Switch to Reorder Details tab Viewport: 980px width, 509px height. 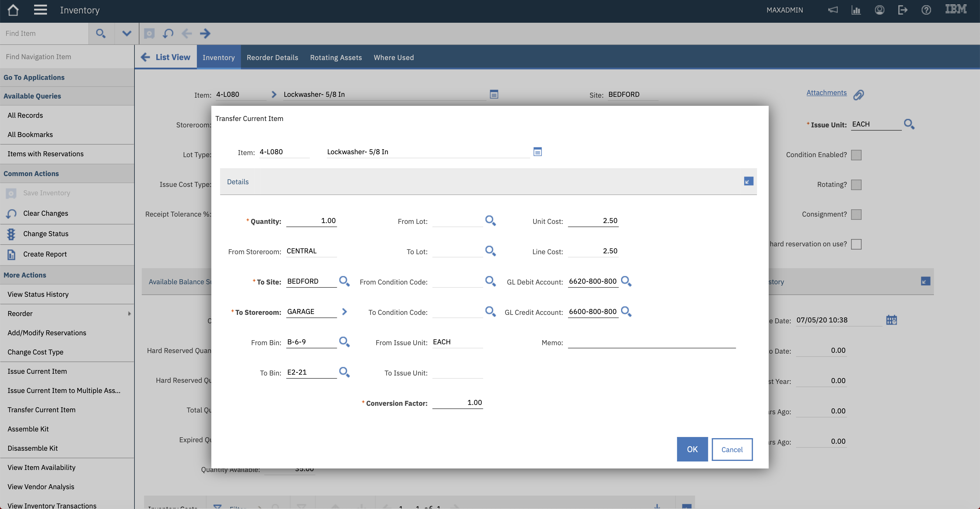[272, 57]
